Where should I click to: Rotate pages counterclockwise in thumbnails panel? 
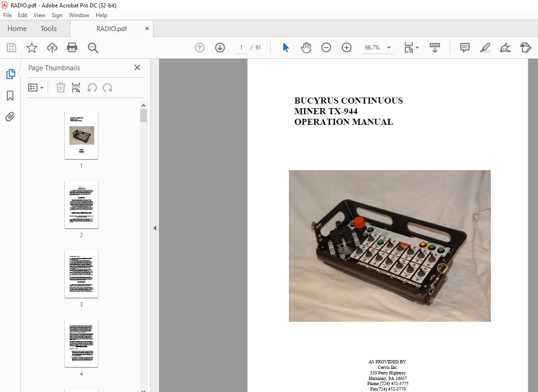tap(92, 87)
